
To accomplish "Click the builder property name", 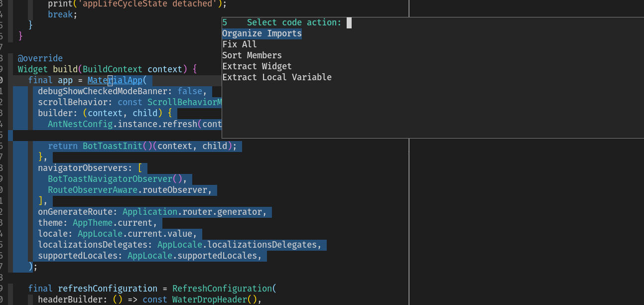I will pos(55,113).
